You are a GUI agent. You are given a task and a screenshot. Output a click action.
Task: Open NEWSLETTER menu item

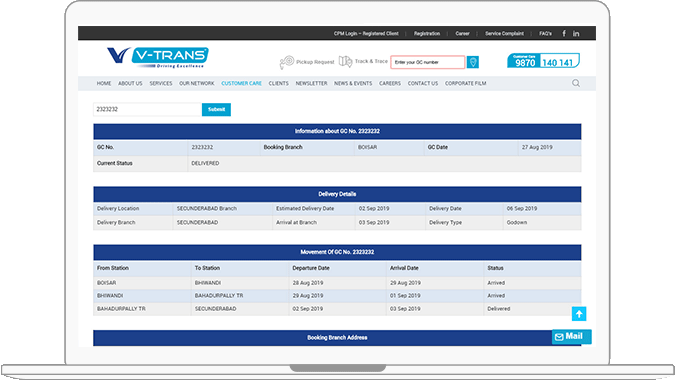(x=311, y=83)
